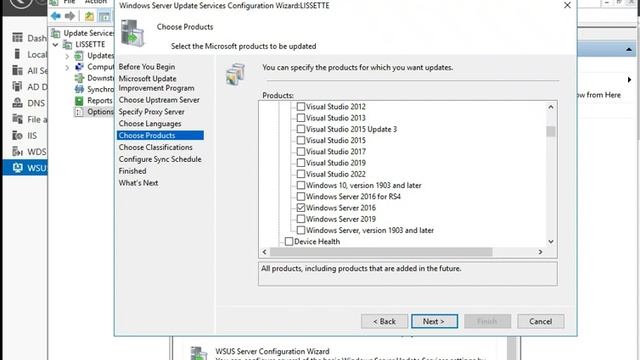Go to Configure Sync Schedule wizard step
The image size is (640, 360).
click(x=160, y=159)
